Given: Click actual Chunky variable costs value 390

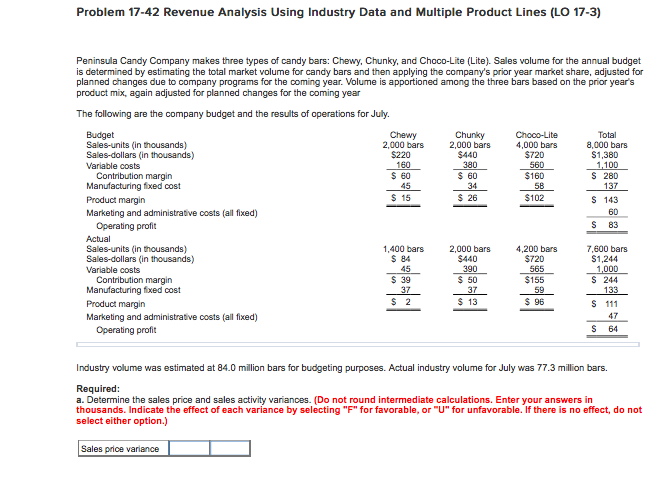Looking at the screenshot, I should pos(470,269).
